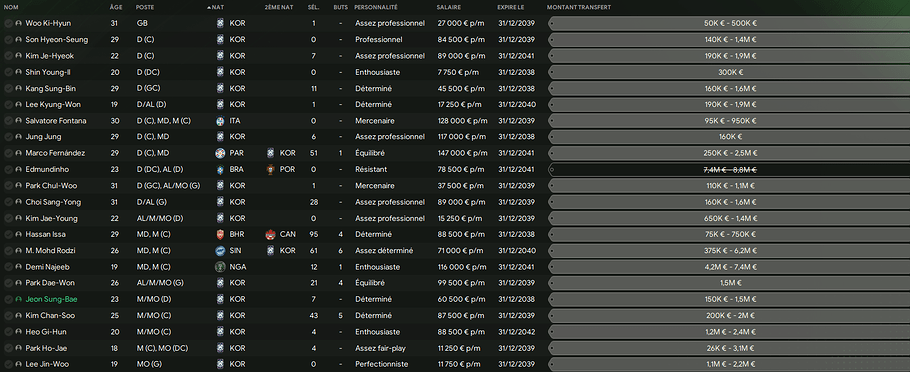Sort the list by PERSONNALITÉ column
This screenshot has height=372, width=910.
coord(376,8)
